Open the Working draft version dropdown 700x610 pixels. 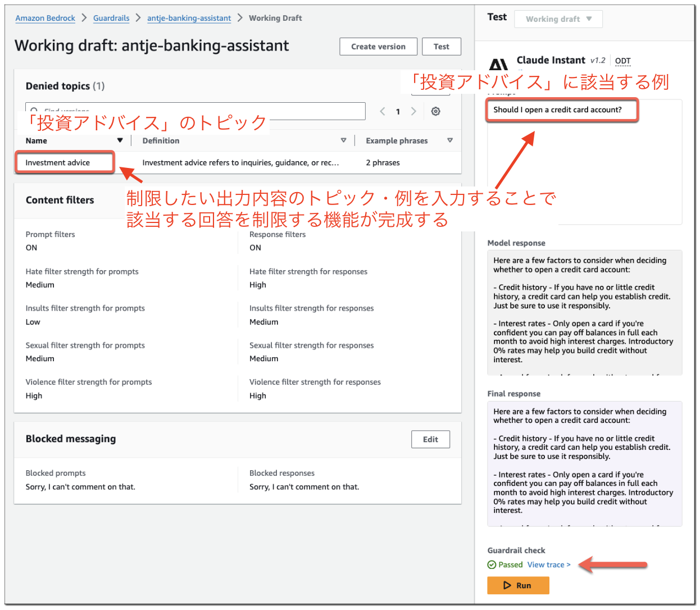[x=558, y=19]
